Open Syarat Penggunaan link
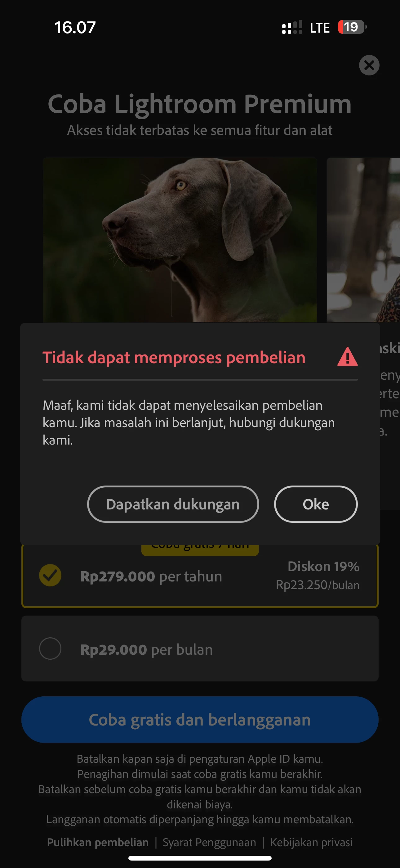The width and height of the screenshot is (400, 868). (209, 842)
